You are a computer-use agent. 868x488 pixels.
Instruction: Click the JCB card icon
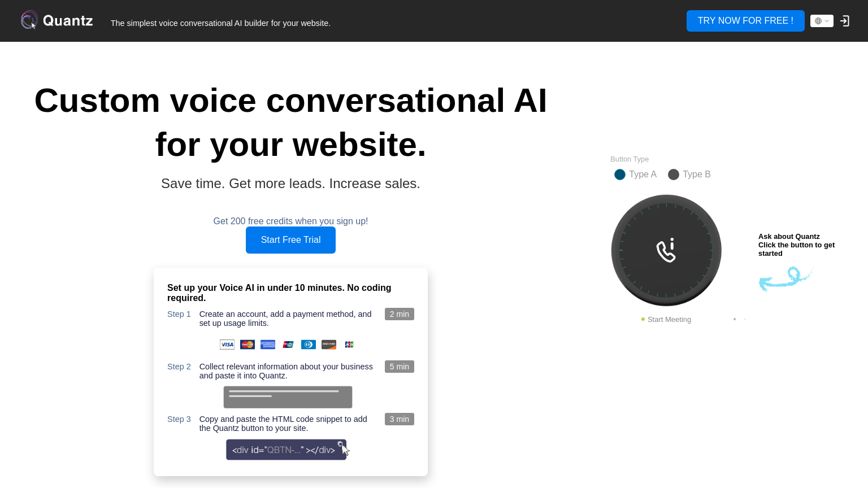[349, 345]
